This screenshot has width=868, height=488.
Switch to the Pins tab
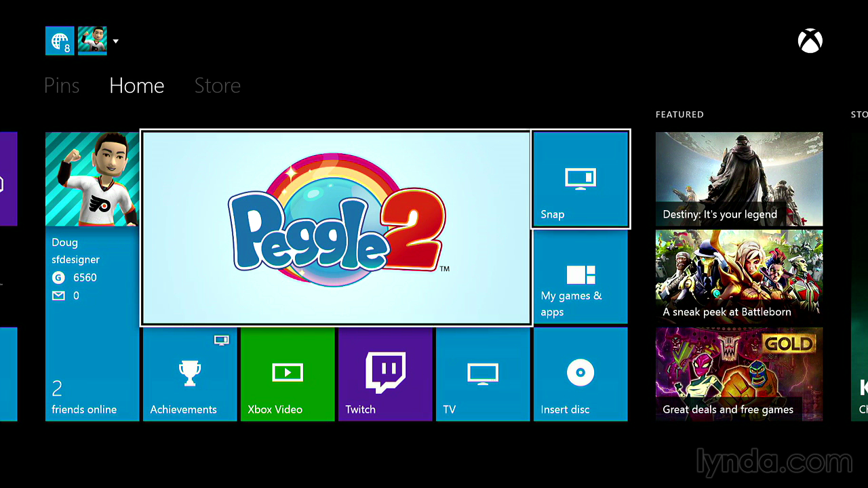[x=62, y=85]
